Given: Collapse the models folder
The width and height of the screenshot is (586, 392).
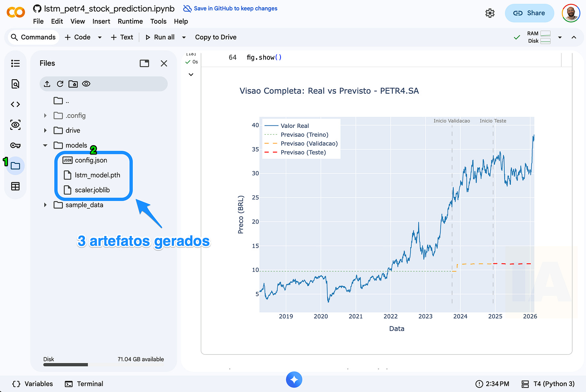Looking at the screenshot, I should point(45,145).
